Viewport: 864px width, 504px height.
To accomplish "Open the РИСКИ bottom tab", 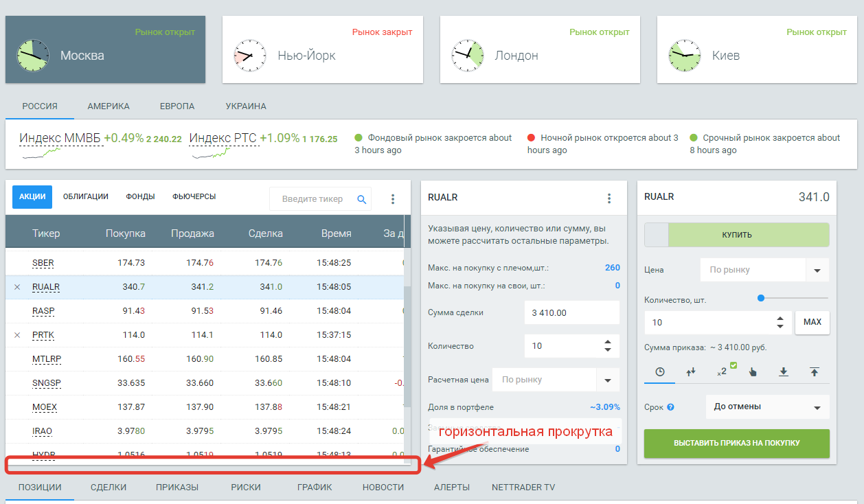I will pos(246,488).
